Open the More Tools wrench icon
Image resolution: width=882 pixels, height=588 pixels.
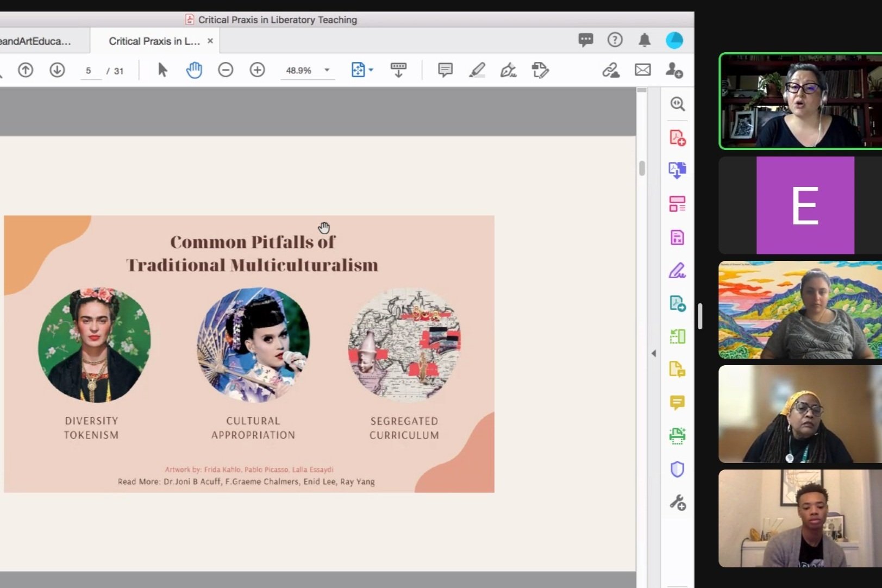[677, 503]
